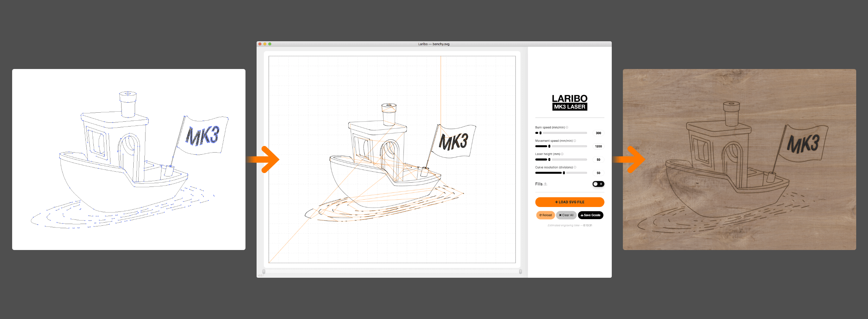Screen dimensions: 868x319
Task: Click the Burn speed slider handle
Action: point(541,133)
